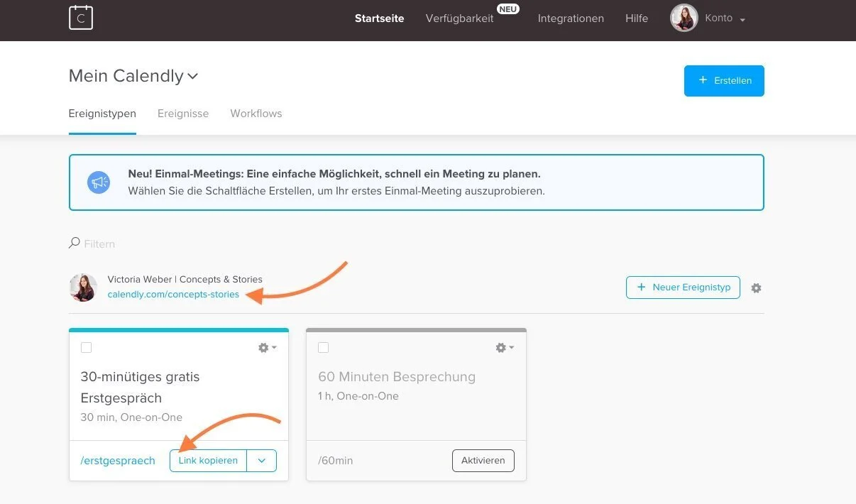Click the 60 Minuten Besprechung title
Image resolution: width=856 pixels, height=504 pixels.
point(397,376)
